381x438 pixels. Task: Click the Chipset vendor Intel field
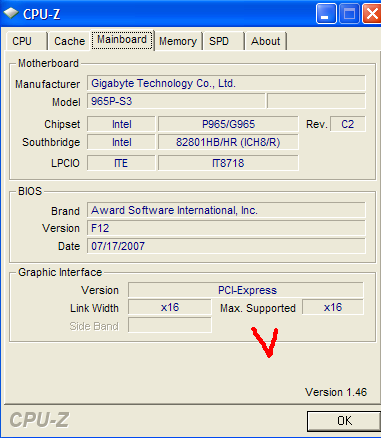pos(121,124)
